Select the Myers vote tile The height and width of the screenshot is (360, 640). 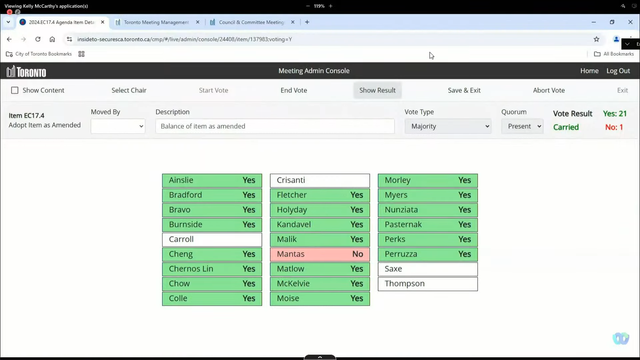pyautogui.click(x=428, y=195)
